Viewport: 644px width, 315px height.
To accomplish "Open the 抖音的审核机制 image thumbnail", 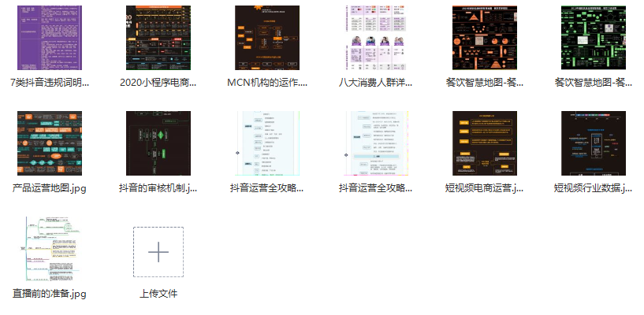I will coord(158,143).
